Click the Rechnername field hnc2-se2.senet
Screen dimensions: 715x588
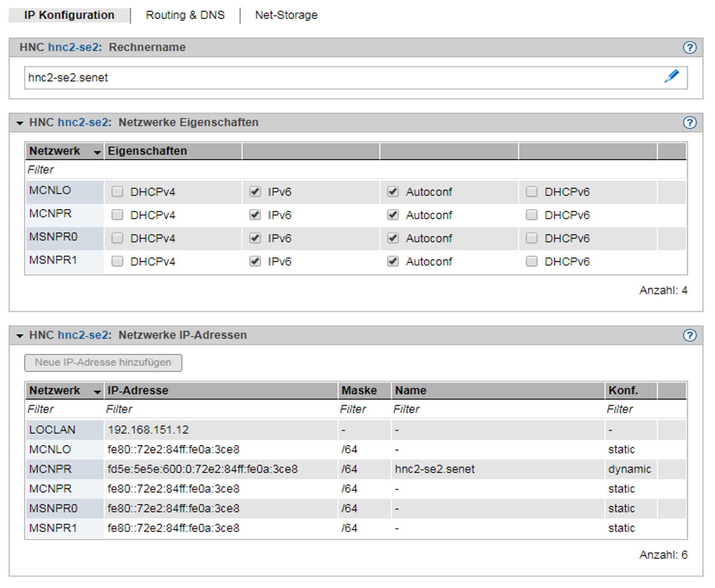(356, 78)
